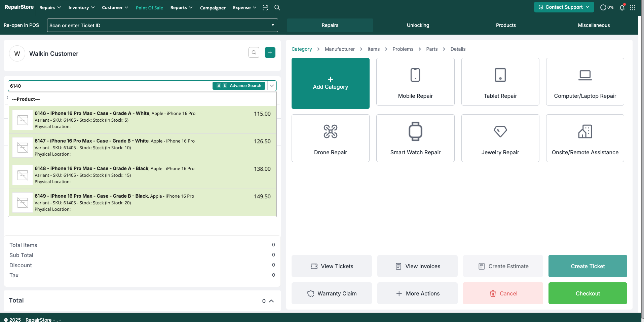The width and height of the screenshot is (644, 322).
Task: Open the global search magnifier icon
Action: (277, 7)
